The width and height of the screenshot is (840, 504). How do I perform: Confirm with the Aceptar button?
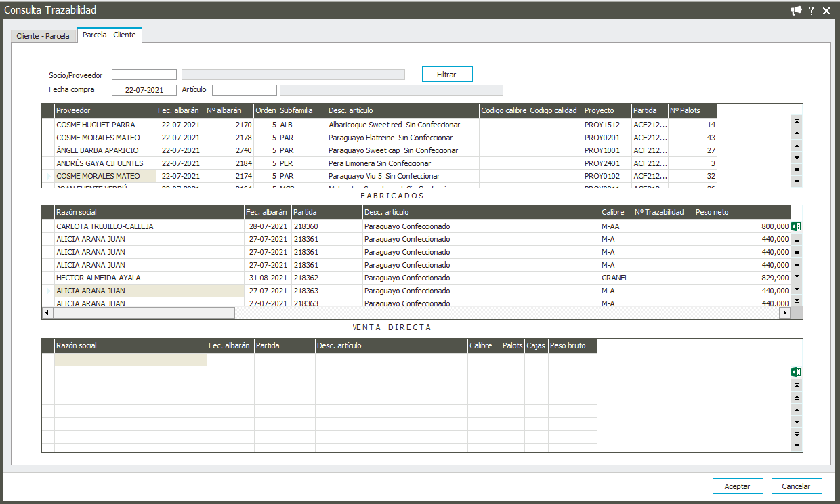[x=737, y=486]
